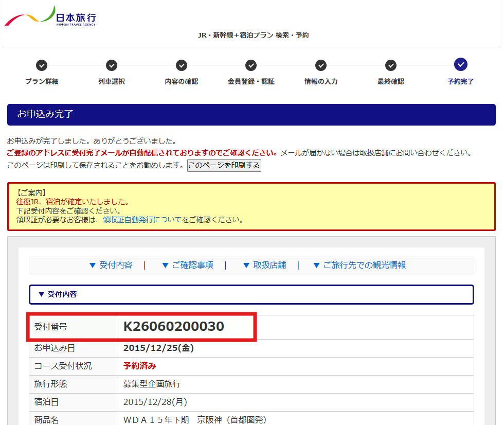
Task: Click the お申込み完了 heading banner
Action: (x=251, y=115)
